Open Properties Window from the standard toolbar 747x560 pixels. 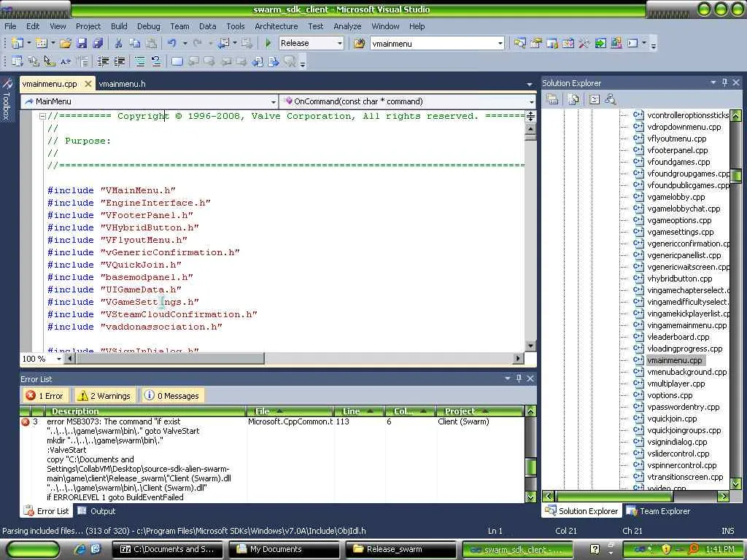point(536,43)
